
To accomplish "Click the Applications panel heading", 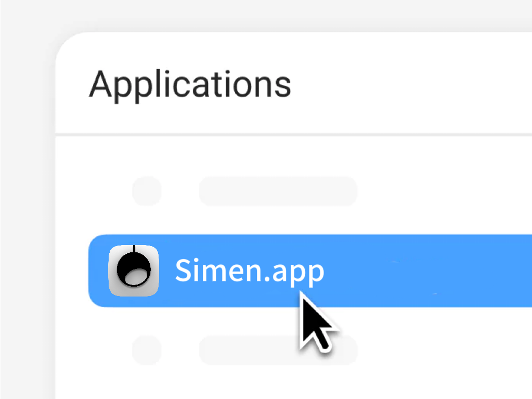I will pos(190,84).
